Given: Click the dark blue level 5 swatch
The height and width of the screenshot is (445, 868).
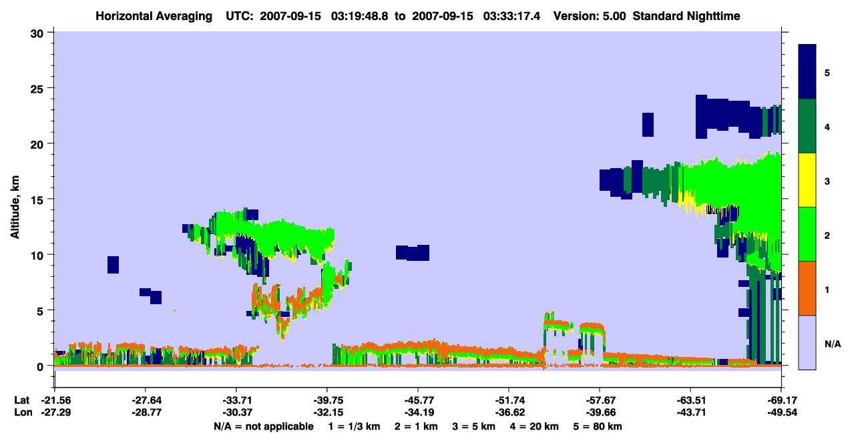Looking at the screenshot, I should click(x=807, y=72).
